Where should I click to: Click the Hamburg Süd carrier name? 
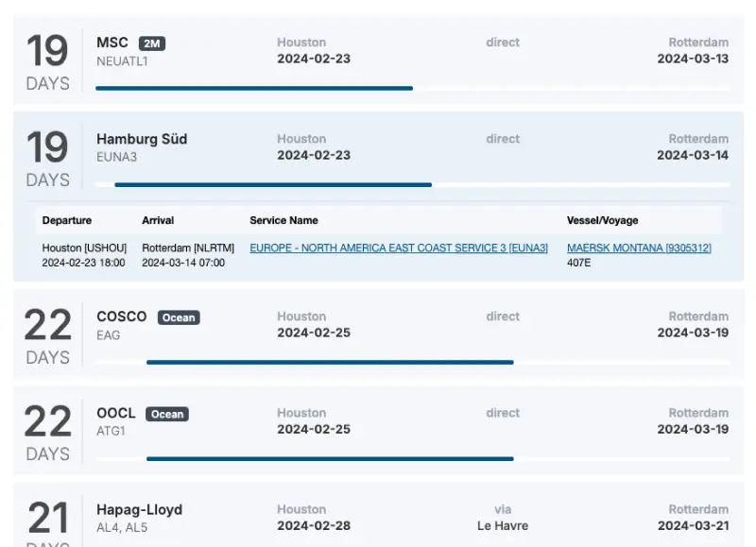coord(142,139)
